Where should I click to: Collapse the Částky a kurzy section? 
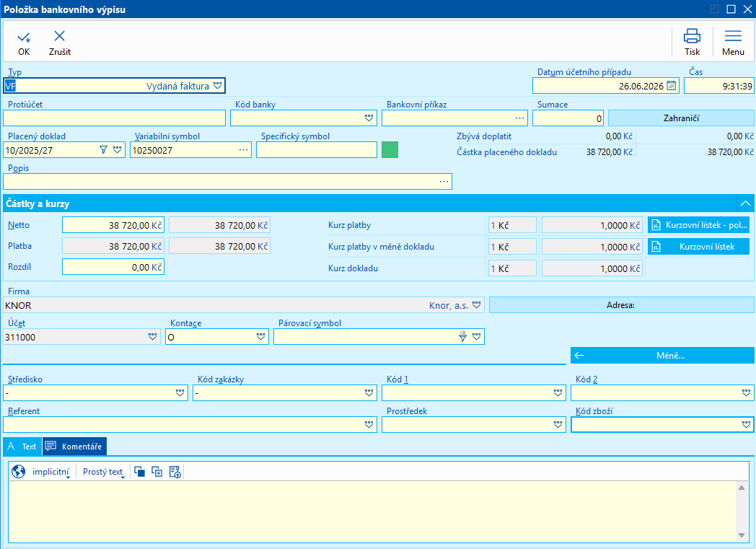pyautogui.click(x=745, y=203)
